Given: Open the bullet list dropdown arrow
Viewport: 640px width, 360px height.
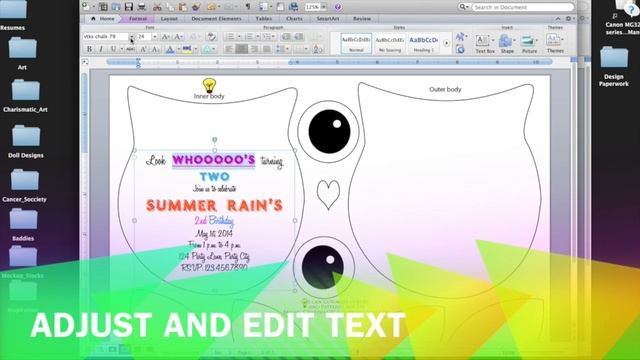Looking at the screenshot, I should coord(239,37).
